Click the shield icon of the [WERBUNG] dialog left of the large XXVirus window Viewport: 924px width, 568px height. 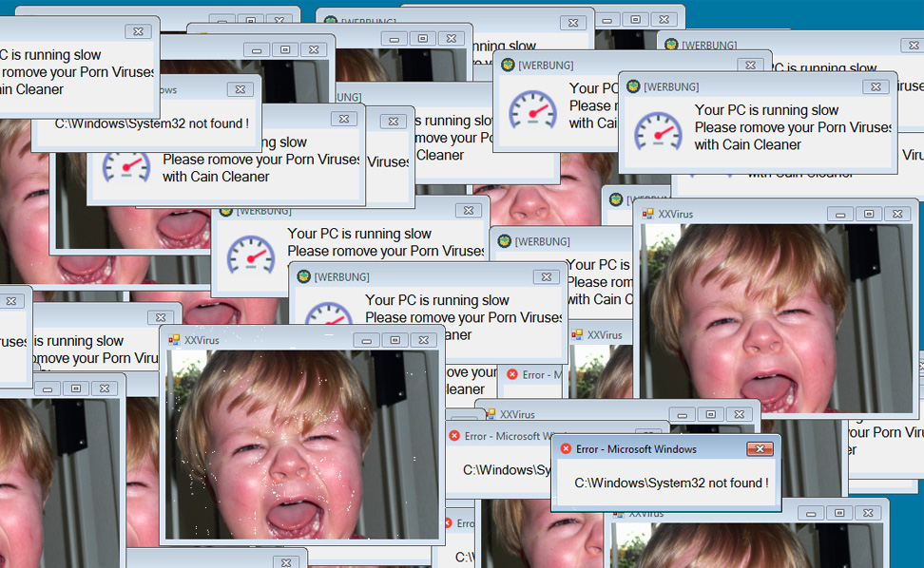[505, 241]
